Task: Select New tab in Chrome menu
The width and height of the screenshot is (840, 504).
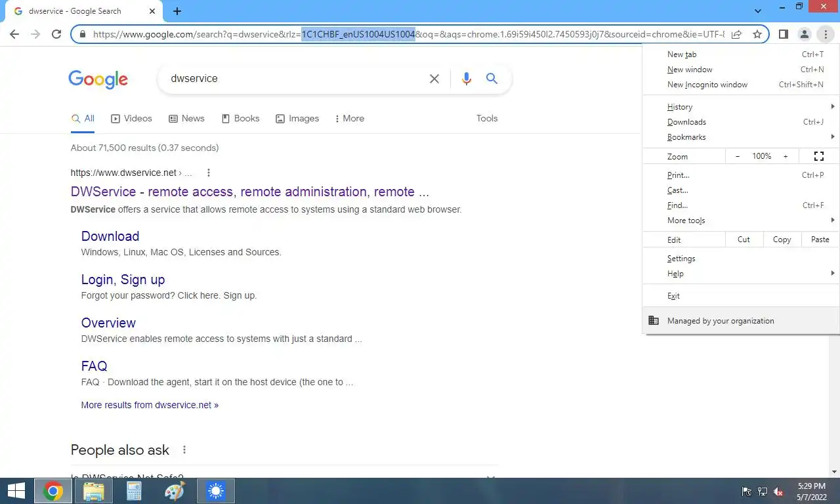Action: 741,54
